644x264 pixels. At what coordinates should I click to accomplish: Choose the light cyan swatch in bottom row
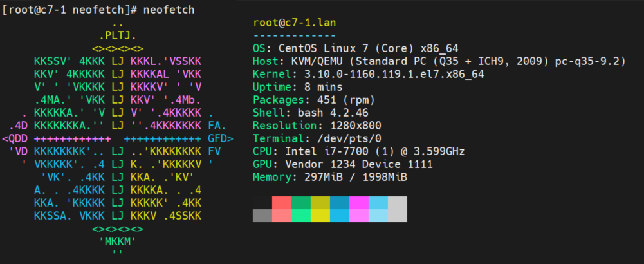coord(378,215)
